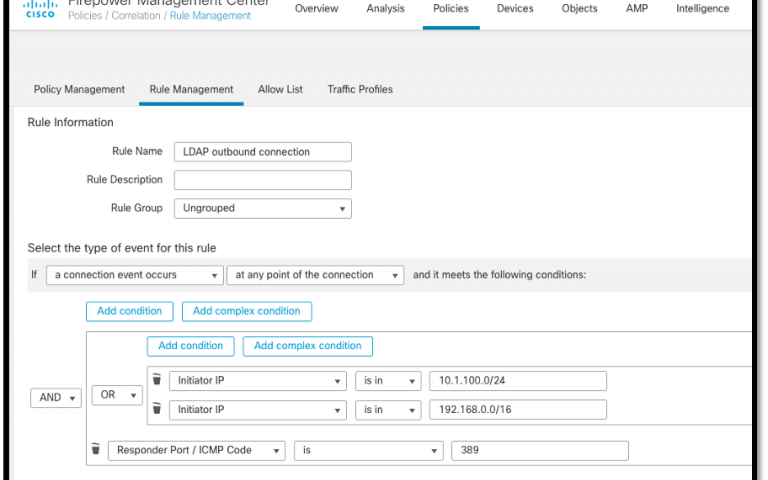Change the OR operator dropdown

117,395
